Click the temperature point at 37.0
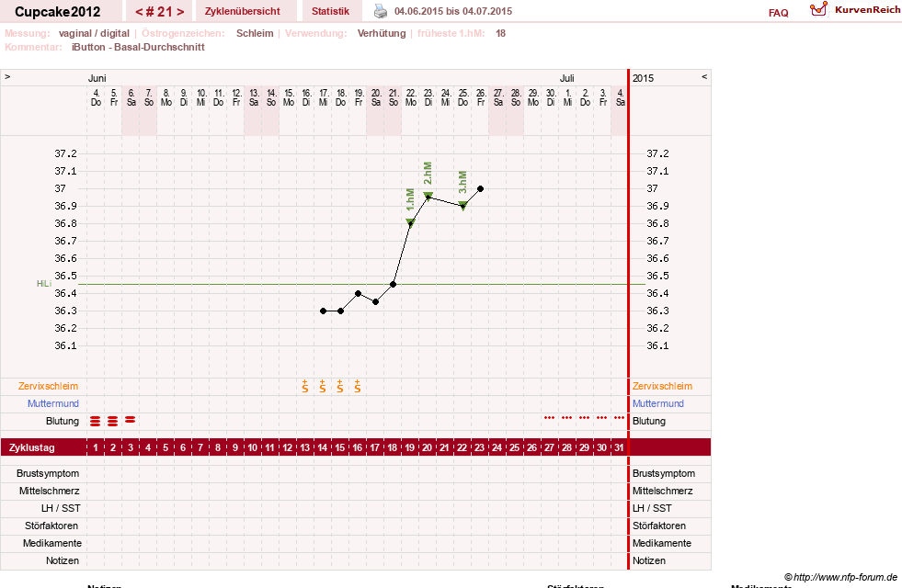The image size is (902, 588). click(x=480, y=188)
